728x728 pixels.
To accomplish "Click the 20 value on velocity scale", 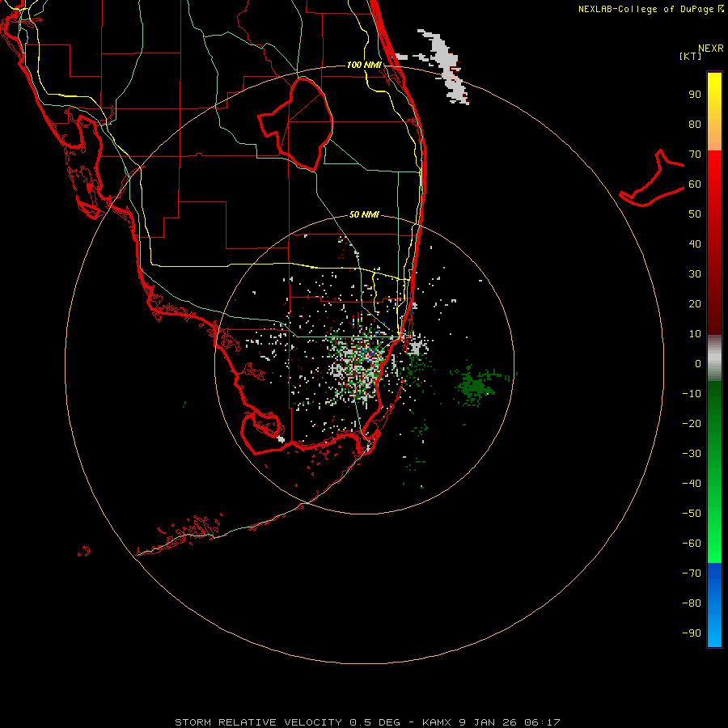I will click(x=695, y=303).
